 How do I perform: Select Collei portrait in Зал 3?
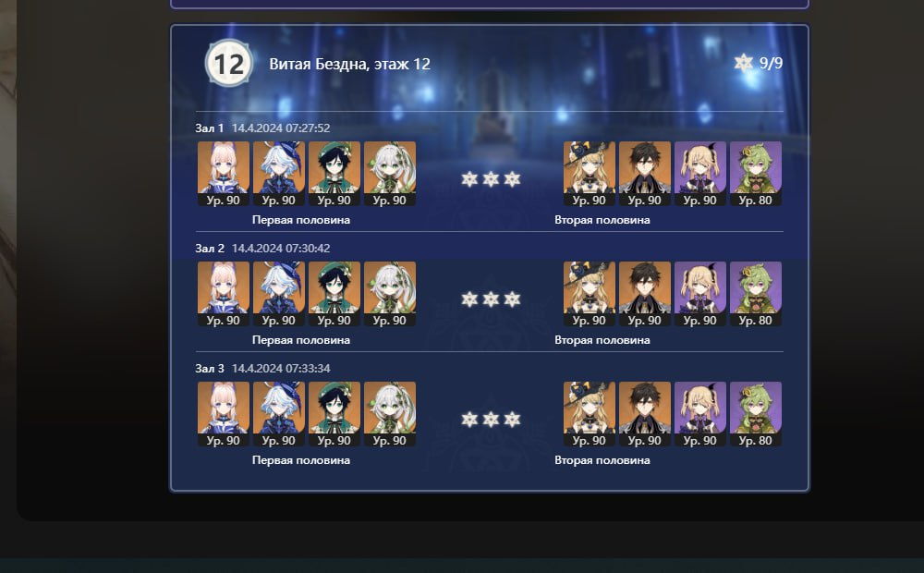[756, 414]
